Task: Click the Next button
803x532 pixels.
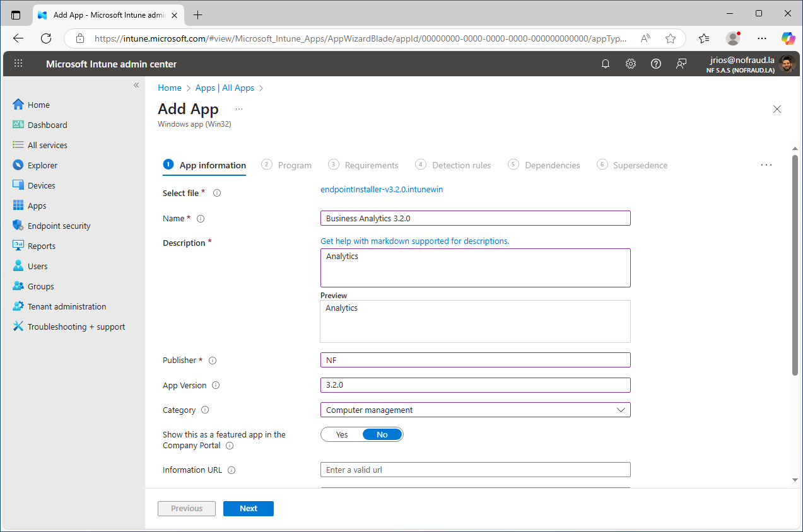Action: (249, 509)
